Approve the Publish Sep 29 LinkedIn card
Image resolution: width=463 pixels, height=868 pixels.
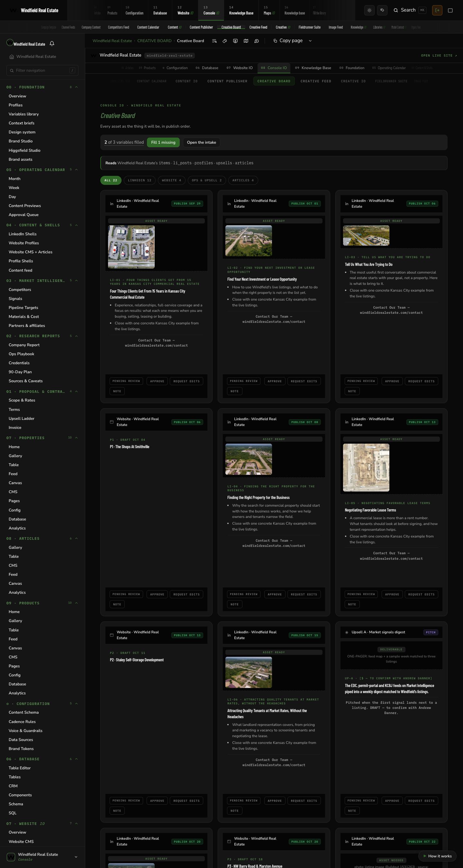click(x=157, y=381)
